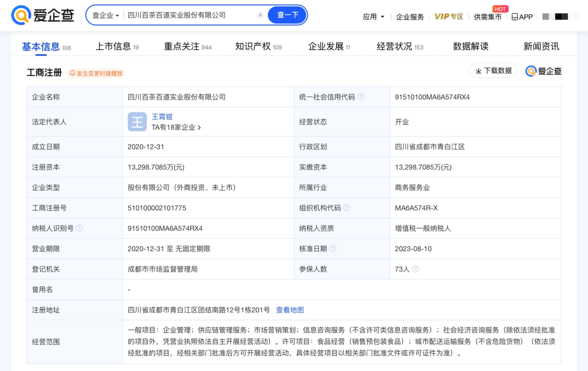Click the 爱企查 logo beside 下载数据

tap(543, 71)
